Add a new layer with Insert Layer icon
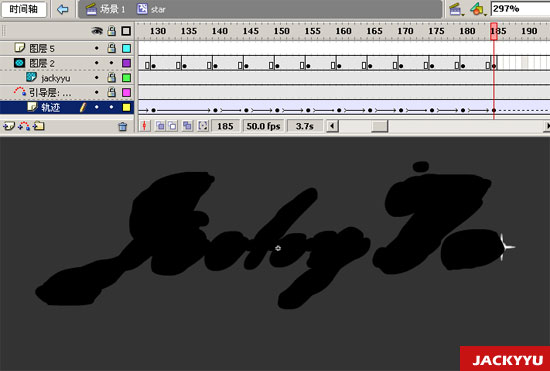550x371 pixels. pos(9,126)
